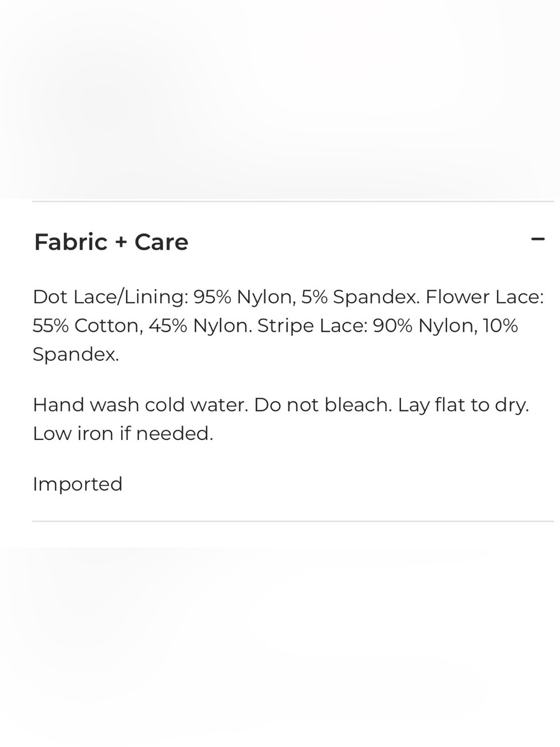Click the 'Do not bleach.' sentence
This screenshot has height=747, width=560.
coord(323,405)
